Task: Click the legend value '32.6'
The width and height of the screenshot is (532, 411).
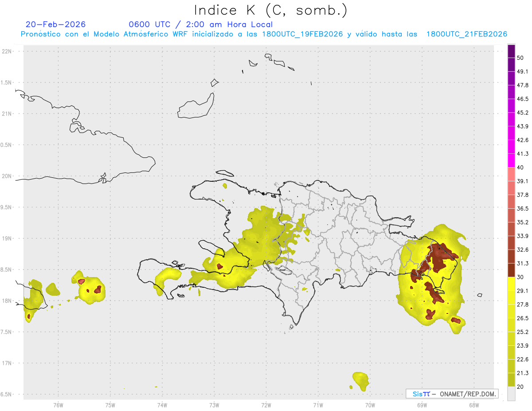Action: pyautogui.click(x=523, y=250)
